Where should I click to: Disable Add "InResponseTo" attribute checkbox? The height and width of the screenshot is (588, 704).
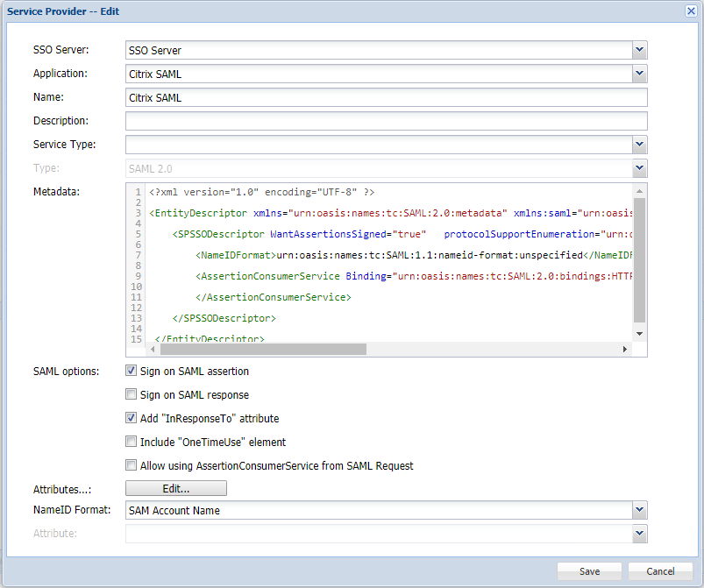(132, 418)
